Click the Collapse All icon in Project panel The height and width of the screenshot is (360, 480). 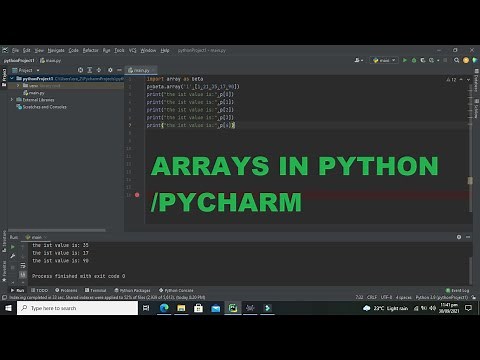(x=99, y=70)
